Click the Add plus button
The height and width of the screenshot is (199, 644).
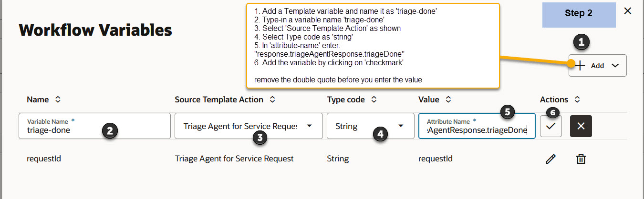[x=590, y=66]
